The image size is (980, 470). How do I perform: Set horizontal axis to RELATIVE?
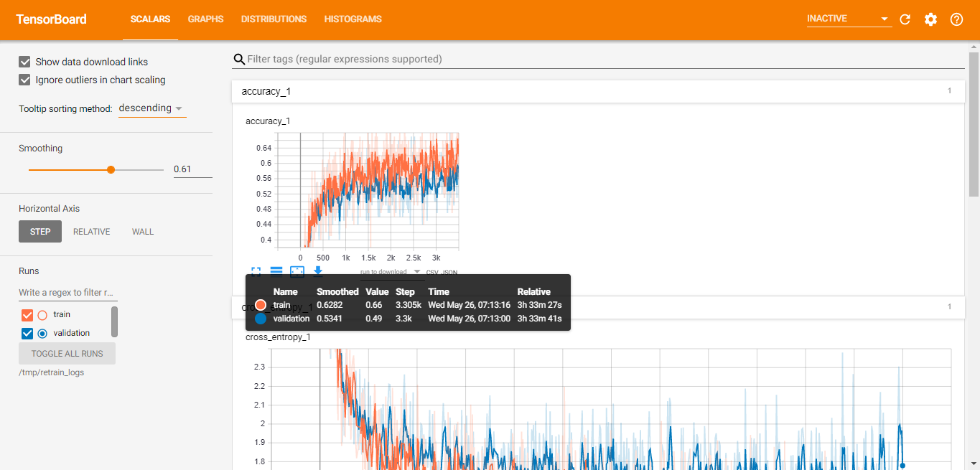coord(92,232)
